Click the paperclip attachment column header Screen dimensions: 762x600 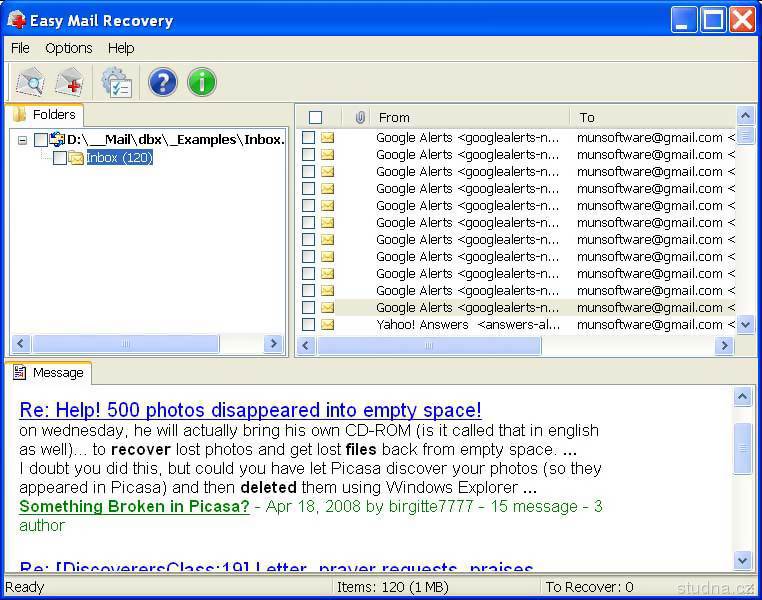point(360,117)
